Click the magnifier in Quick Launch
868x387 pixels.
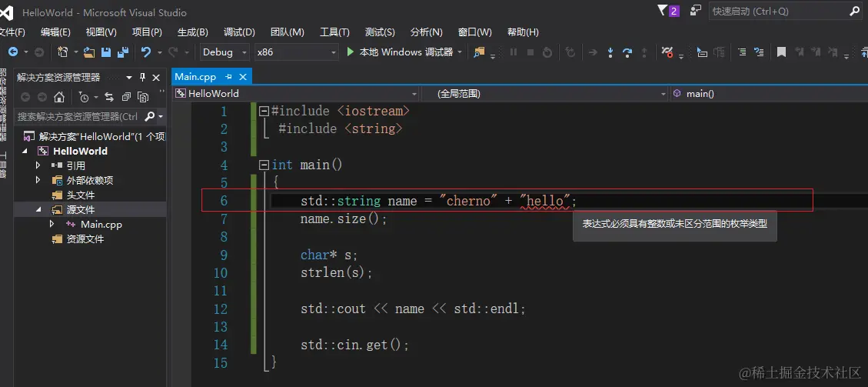pyautogui.click(x=855, y=11)
